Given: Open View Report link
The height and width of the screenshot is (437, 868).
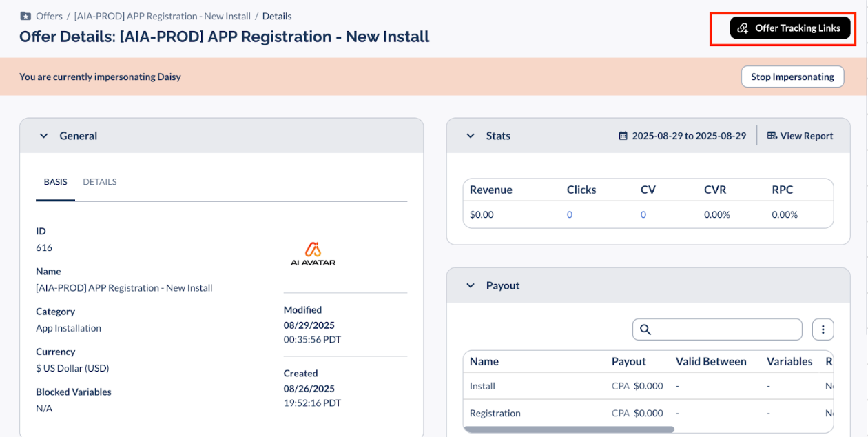Looking at the screenshot, I should coord(800,136).
